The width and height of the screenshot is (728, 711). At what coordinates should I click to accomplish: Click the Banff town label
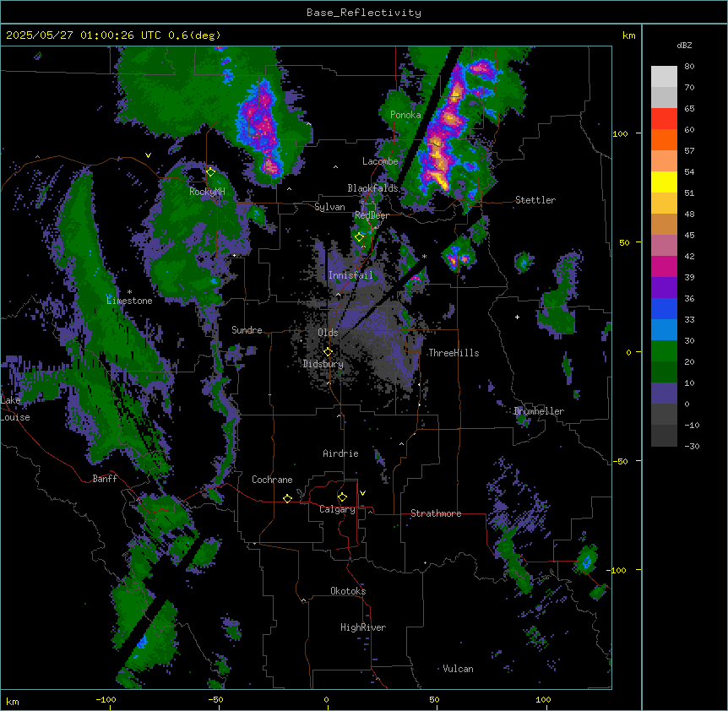pyautogui.click(x=105, y=479)
